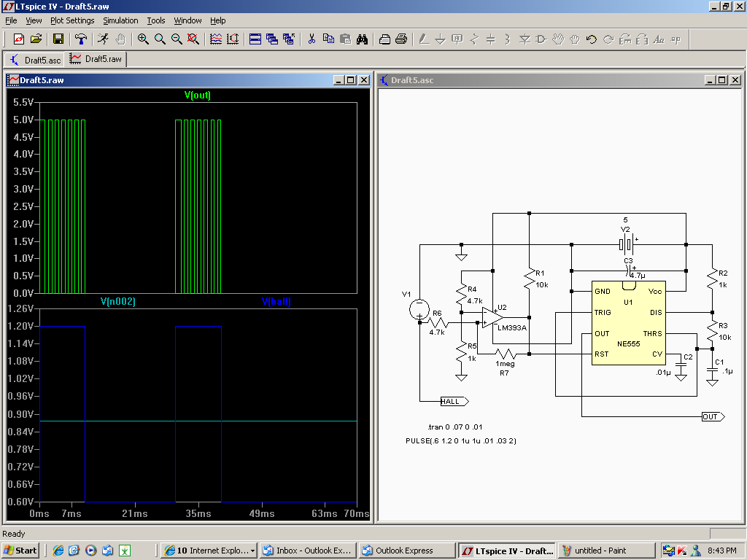747x560 pixels.
Task: Tile windows with the Tile icon
Action: pyautogui.click(x=255, y=39)
